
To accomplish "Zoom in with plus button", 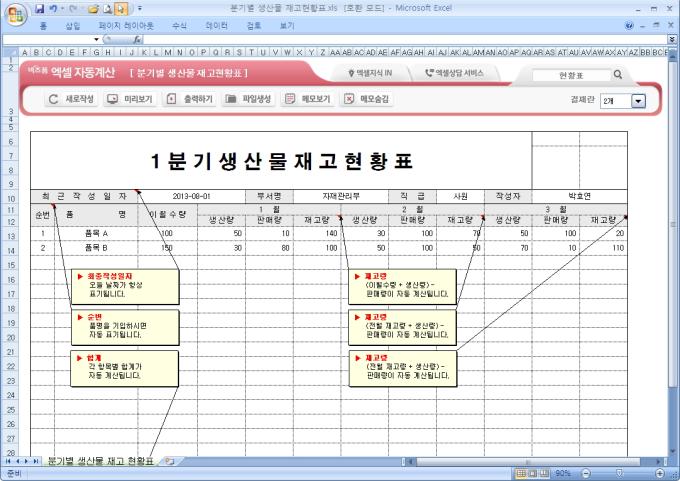I will [x=660, y=474].
